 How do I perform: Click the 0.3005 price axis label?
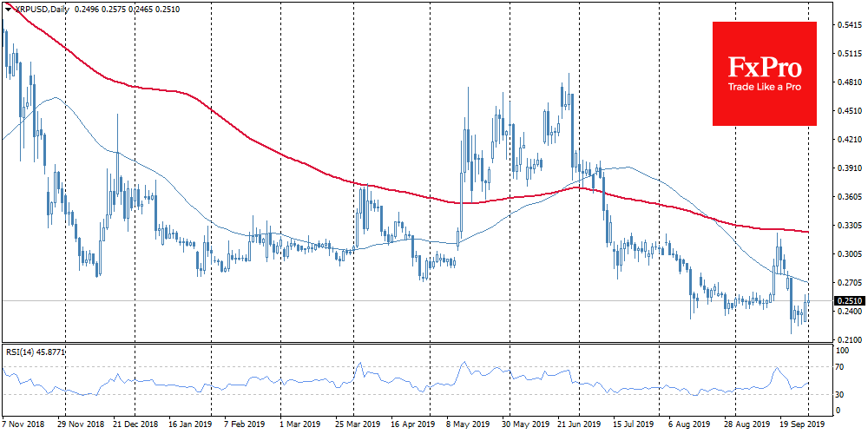pyautogui.click(x=848, y=254)
